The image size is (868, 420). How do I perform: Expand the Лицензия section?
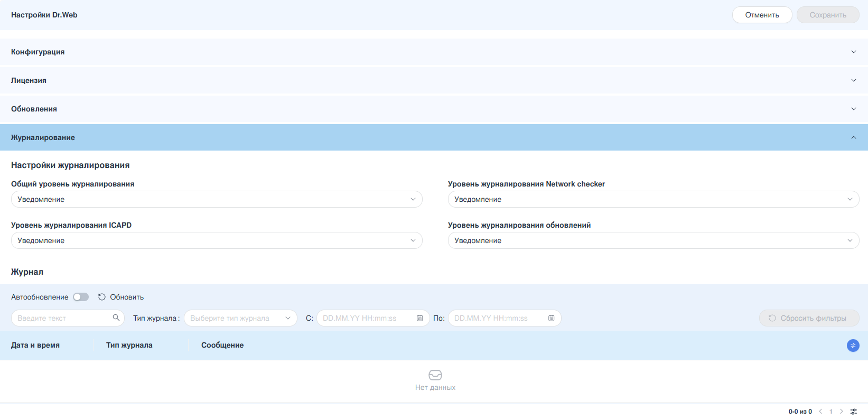[x=433, y=80]
